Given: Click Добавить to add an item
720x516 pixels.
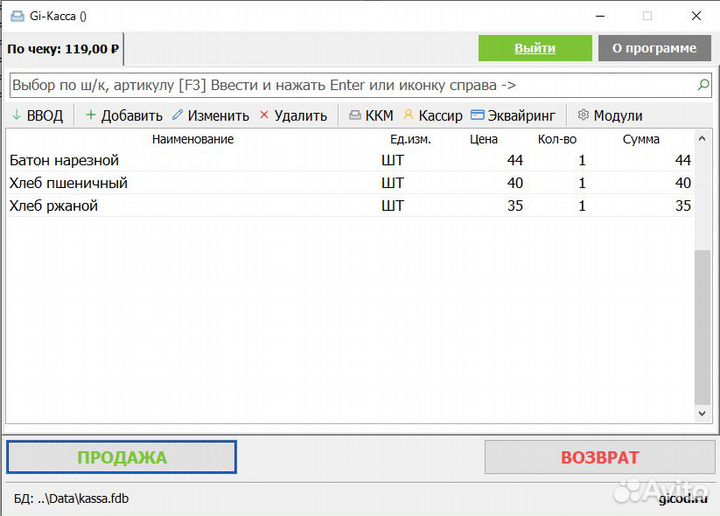Looking at the screenshot, I should 123,115.
